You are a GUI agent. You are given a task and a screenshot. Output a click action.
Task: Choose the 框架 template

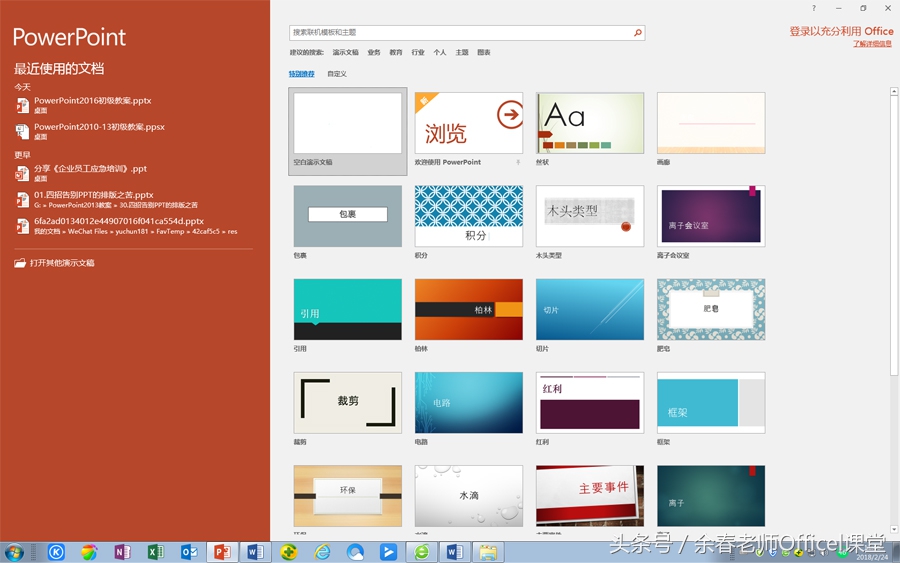(711, 403)
